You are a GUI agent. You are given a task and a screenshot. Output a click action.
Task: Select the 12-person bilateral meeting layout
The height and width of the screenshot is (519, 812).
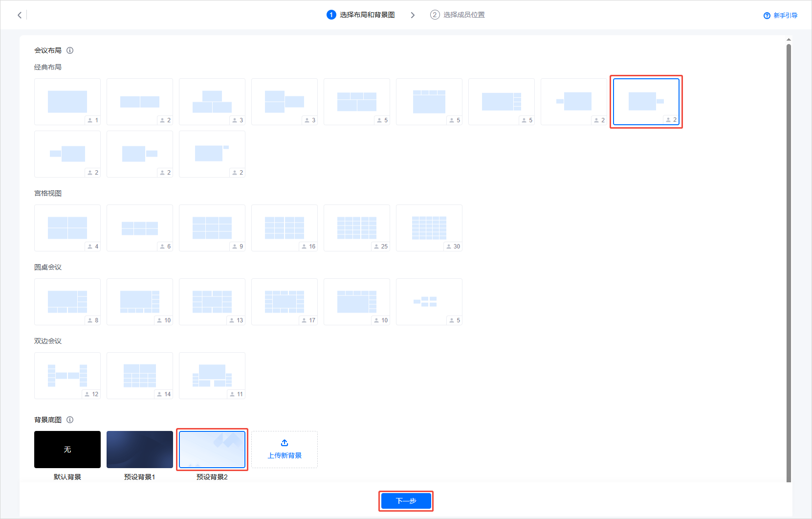point(67,376)
